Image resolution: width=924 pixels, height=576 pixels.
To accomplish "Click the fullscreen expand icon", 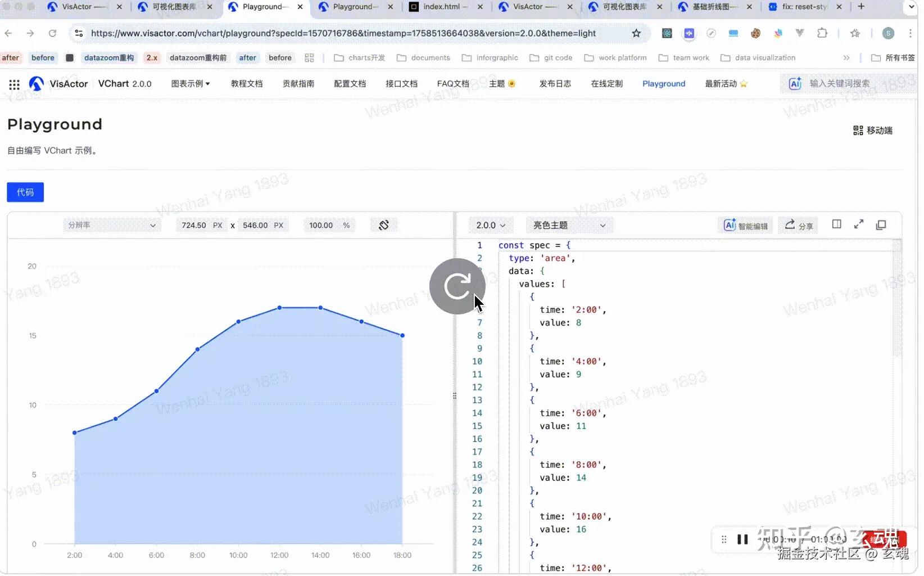I will (x=858, y=224).
